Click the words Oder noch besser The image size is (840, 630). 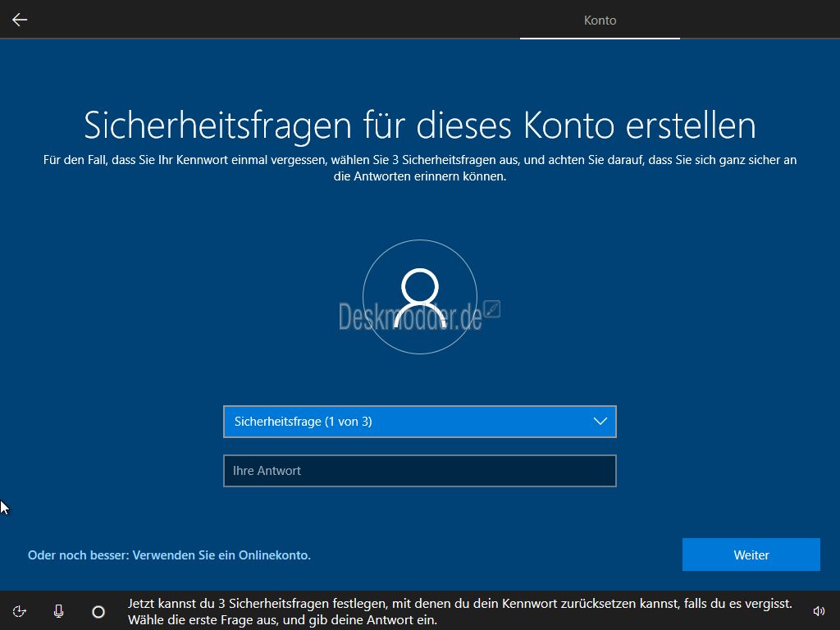(78, 555)
